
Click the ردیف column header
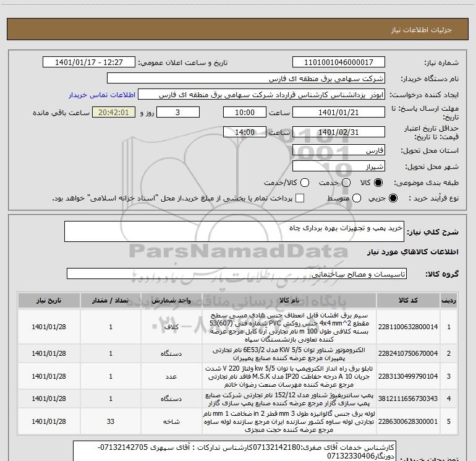pos(449,300)
